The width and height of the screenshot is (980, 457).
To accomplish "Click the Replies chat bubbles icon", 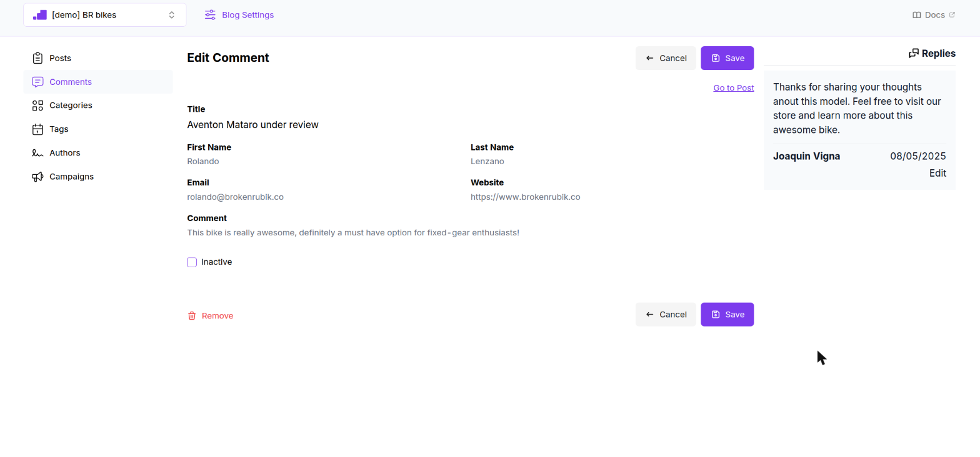I will tap(914, 53).
